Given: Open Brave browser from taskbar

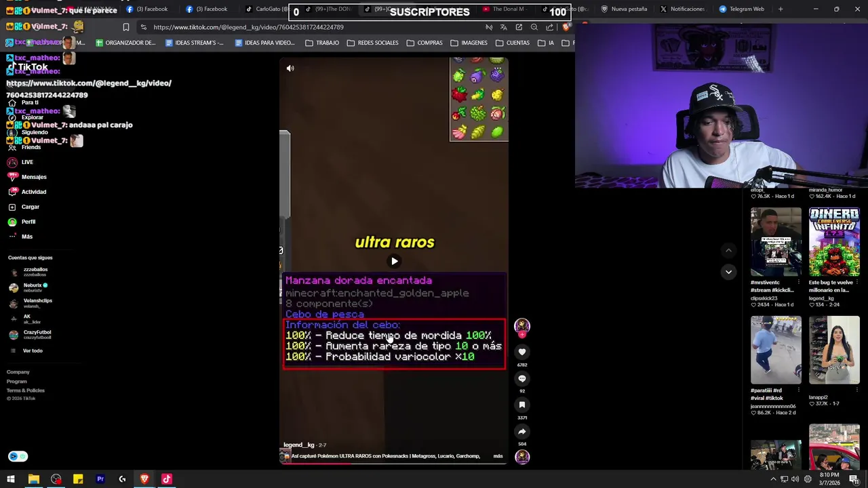Looking at the screenshot, I should pos(144,479).
